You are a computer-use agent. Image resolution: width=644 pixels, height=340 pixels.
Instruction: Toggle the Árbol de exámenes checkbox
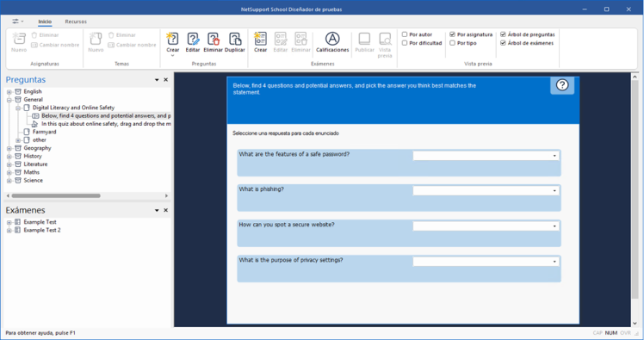(x=503, y=43)
